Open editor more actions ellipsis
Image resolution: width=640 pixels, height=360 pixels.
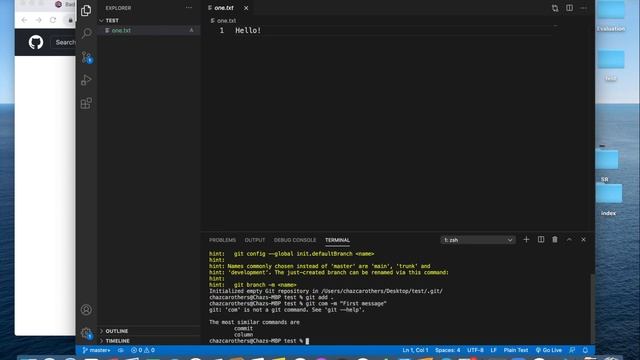583,8
